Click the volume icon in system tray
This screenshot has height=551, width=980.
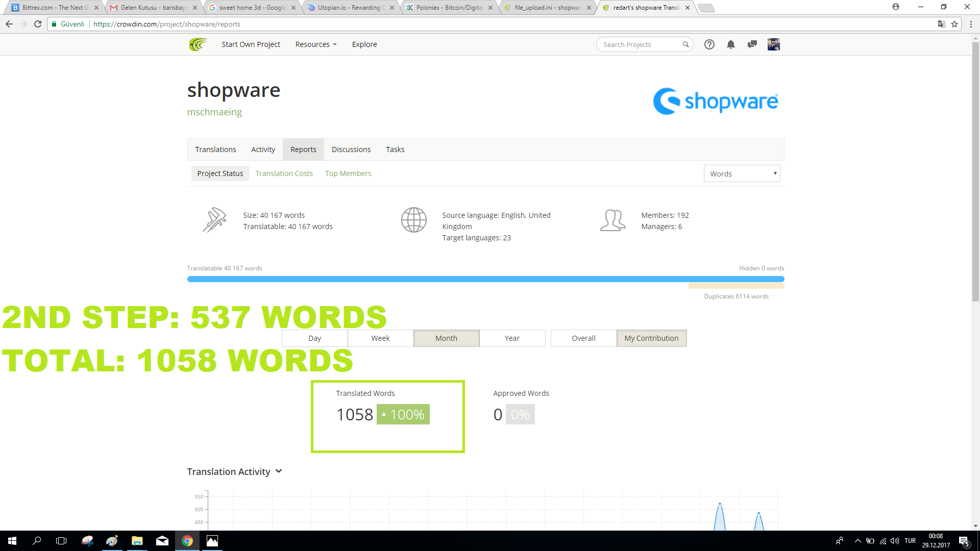tap(895, 541)
